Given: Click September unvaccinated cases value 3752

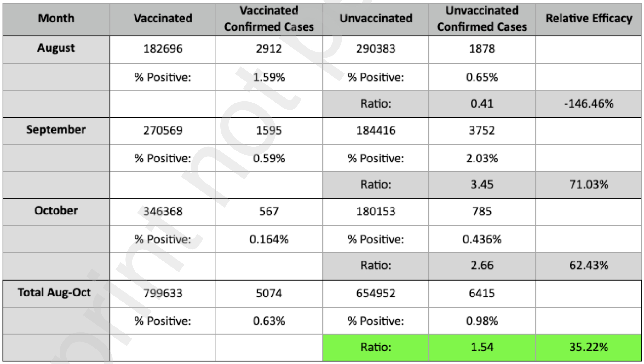Looking at the screenshot, I should tap(482, 131).
